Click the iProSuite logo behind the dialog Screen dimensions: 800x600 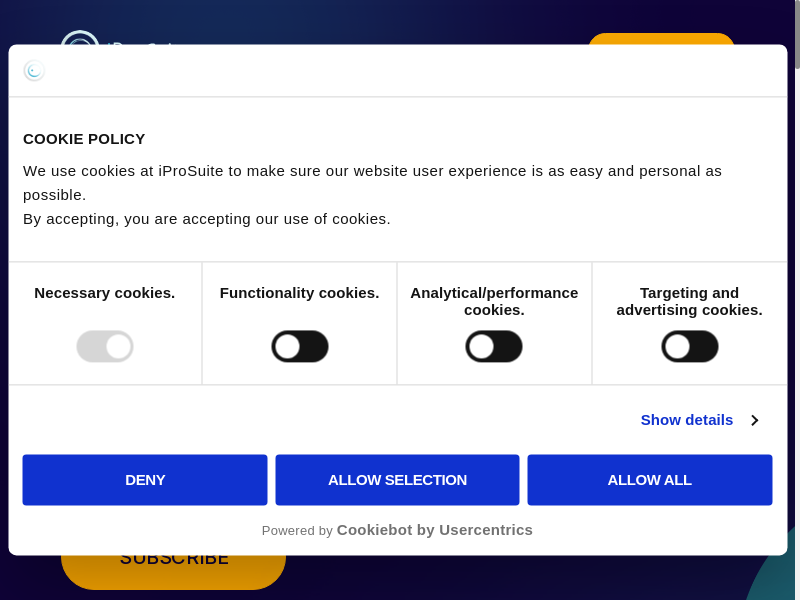[x=79, y=38]
